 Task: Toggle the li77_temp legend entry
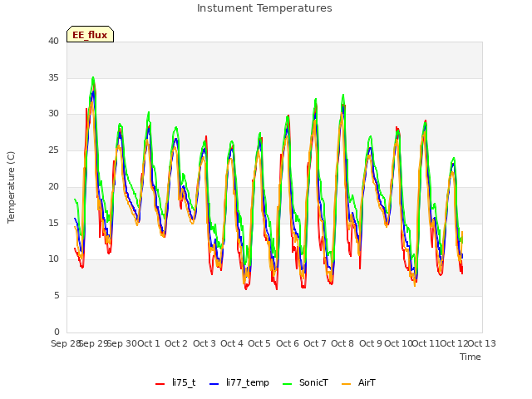coord(239,382)
